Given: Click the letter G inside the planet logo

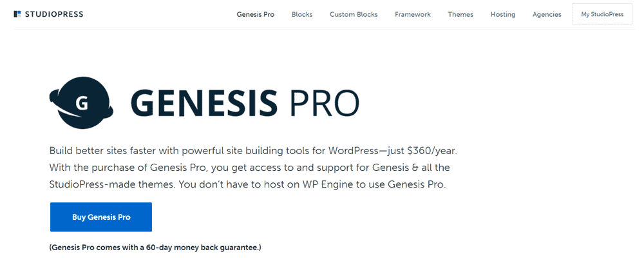Looking at the screenshot, I should pyautogui.click(x=82, y=104).
